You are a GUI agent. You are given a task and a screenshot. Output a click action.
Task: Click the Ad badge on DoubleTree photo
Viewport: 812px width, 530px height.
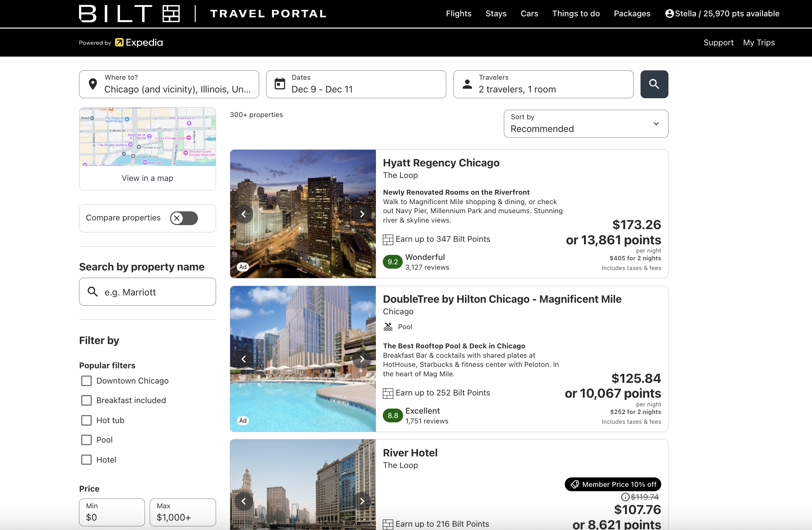(x=243, y=421)
